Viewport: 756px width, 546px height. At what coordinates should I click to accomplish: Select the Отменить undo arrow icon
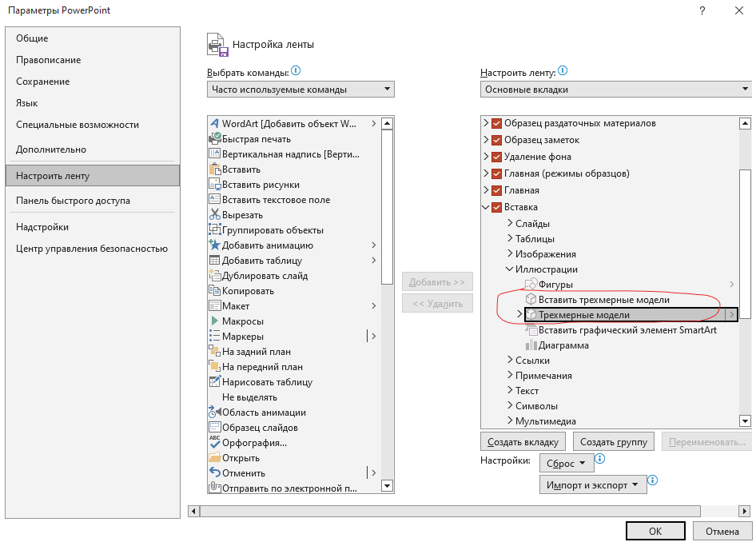(x=214, y=472)
